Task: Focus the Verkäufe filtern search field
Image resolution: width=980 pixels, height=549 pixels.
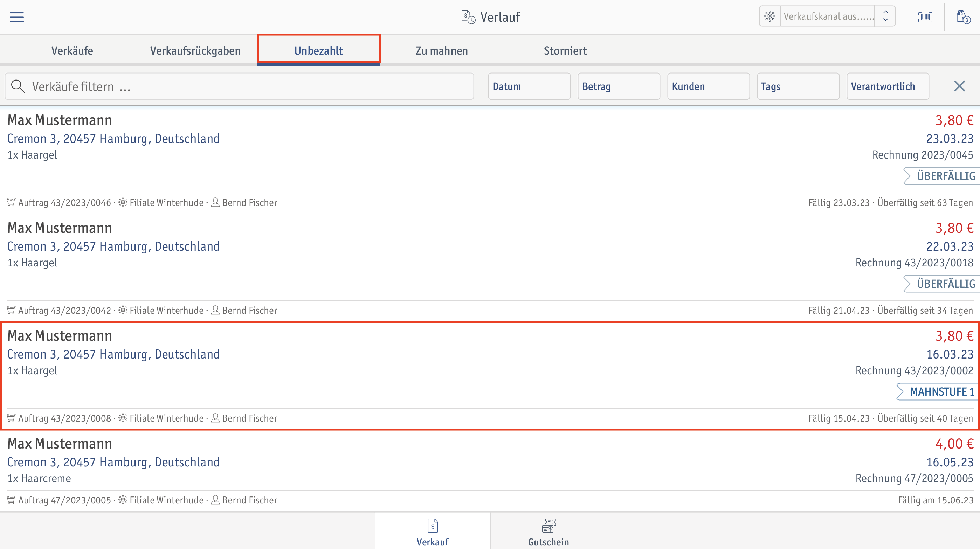Action: [x=239, y=86]
